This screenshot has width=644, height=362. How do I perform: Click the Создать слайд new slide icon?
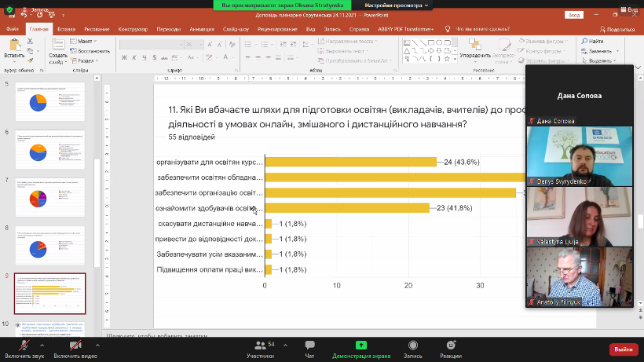pos(57,49)
